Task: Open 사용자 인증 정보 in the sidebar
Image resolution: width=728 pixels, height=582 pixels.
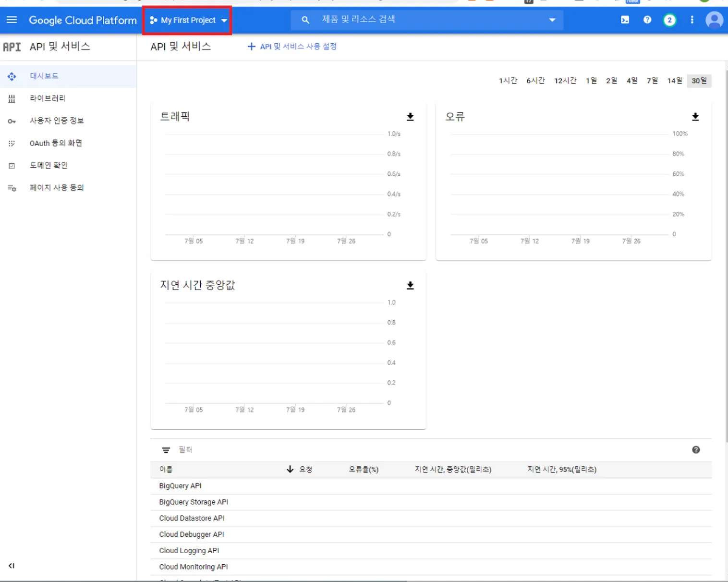Action: click(68, 121)
